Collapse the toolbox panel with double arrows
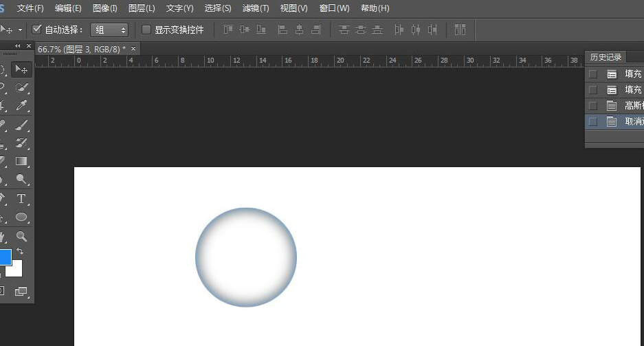This screenshot has width=644, height=346. [x=17, y=46]
